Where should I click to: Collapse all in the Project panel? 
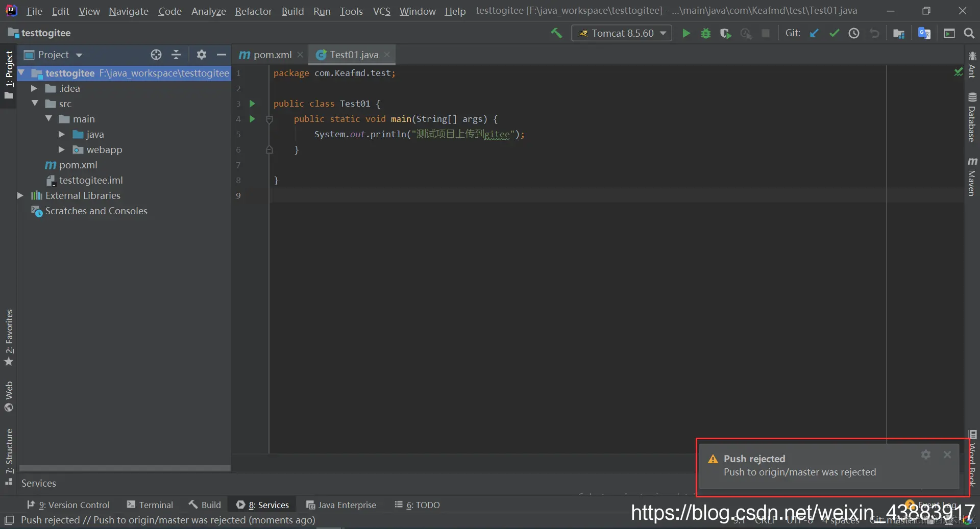pyautogui.click(x=176, y=55)
